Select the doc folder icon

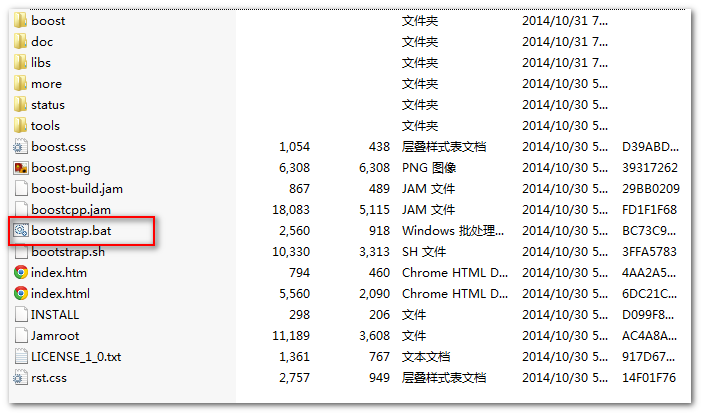click(x=20, y=41)
